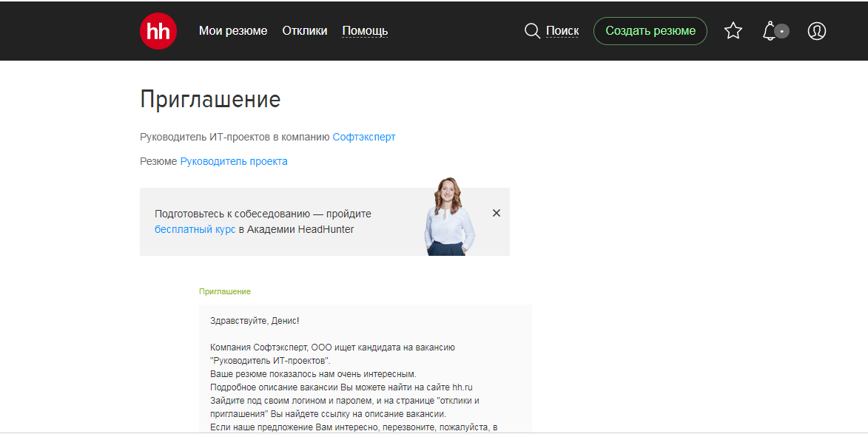Screen dimensions: 868x434
Task: Go to Отклики menu item
Action: [x=304, y=31]
